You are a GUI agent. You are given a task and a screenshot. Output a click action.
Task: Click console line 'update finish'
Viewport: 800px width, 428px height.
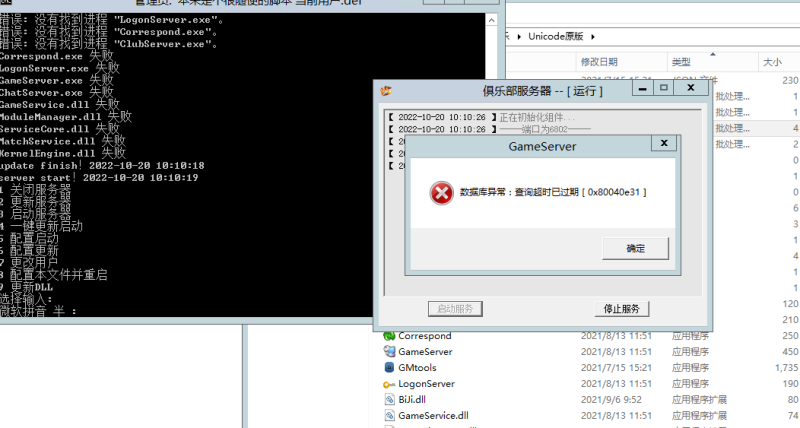[102, 166]
